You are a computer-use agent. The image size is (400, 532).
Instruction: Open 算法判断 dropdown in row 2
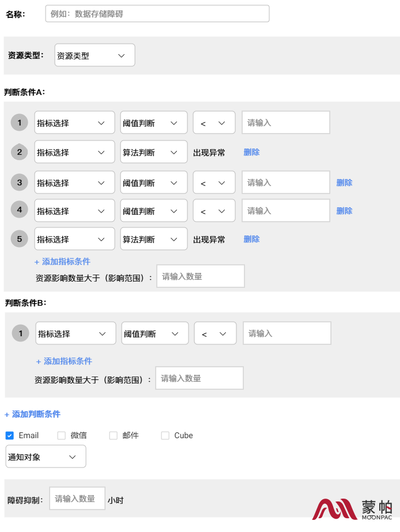click(153, 152)
